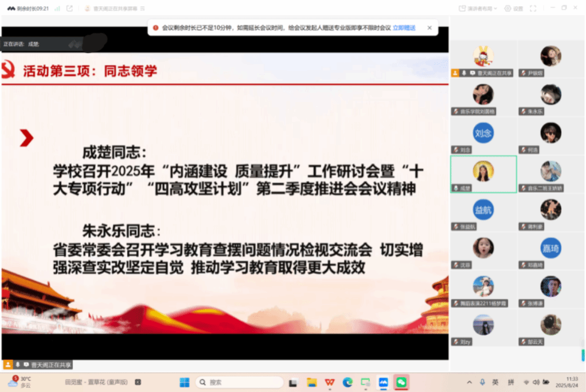Toggle the 拼 pinyin input mode
This screenshot has height=392, width=586.
tap(510, 382)
